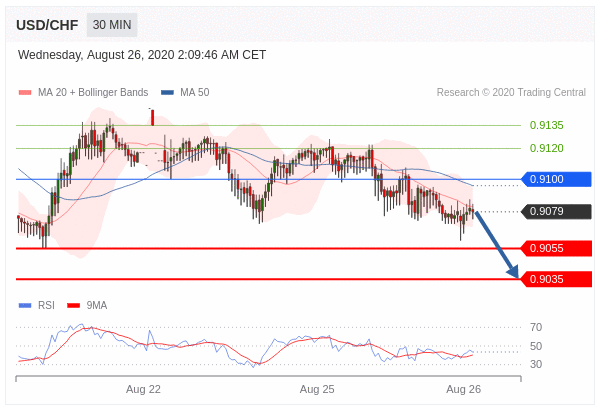This screenshot has width=601, height=413.
Task: Click the MA 50 legend swatch
Action: tap(167, 92)
